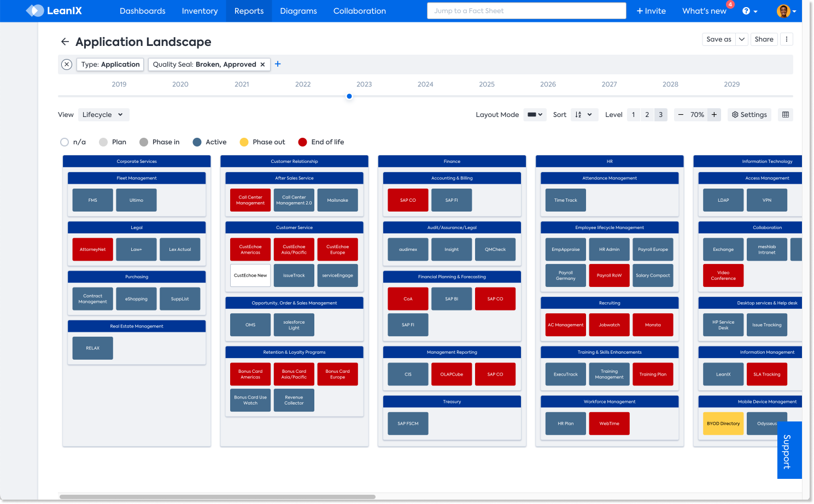
Task: Open the HR group header
Action: (x=610, y=161)
